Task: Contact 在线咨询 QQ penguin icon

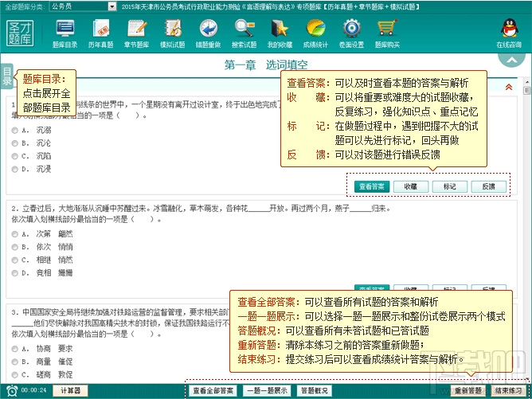Action: [509, 33]
